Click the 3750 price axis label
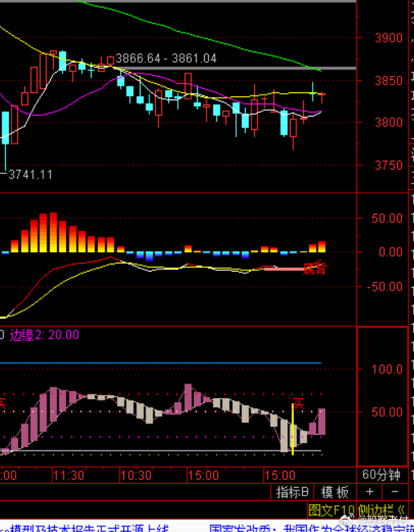 coord(388,166)
